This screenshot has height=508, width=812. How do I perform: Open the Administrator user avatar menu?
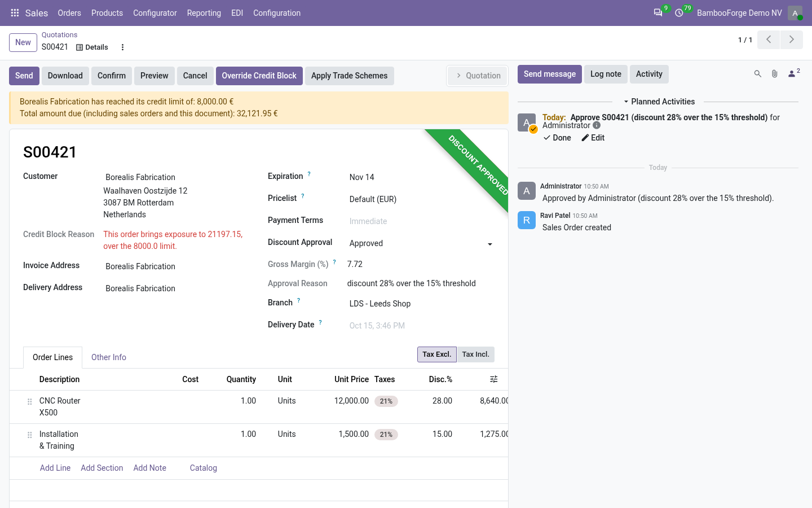click(795, 13)
